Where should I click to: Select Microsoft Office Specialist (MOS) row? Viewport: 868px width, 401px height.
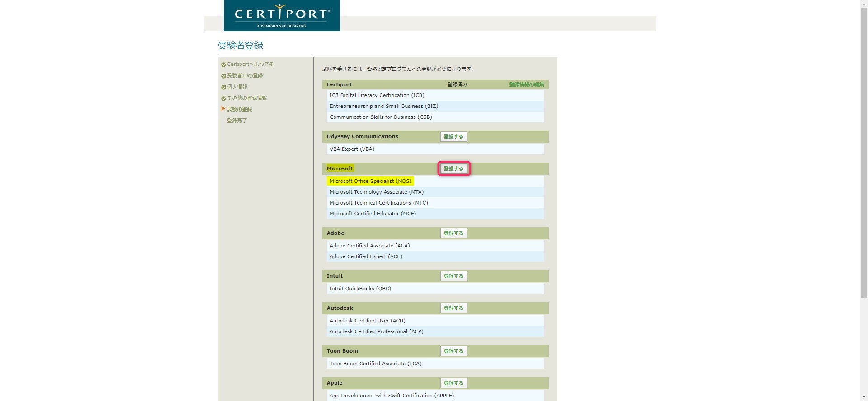(370, 181)
